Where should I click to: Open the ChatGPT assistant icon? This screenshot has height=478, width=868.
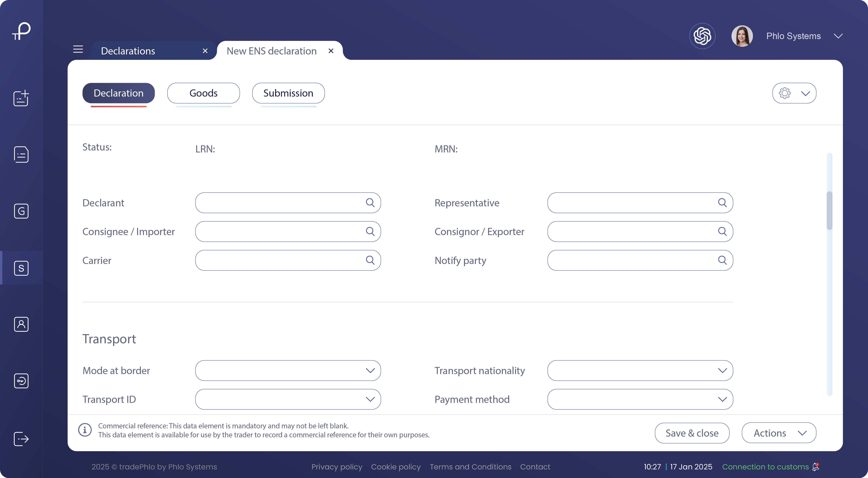702,36
